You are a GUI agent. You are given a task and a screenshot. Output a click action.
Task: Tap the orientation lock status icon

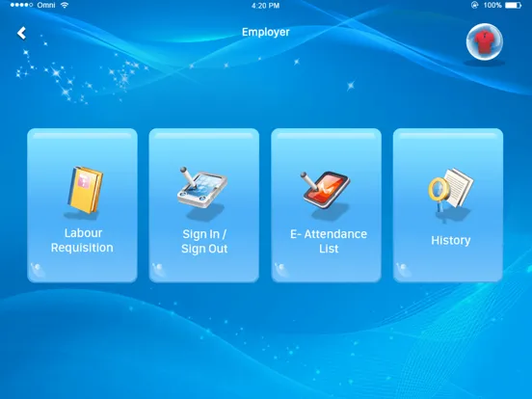475,5
